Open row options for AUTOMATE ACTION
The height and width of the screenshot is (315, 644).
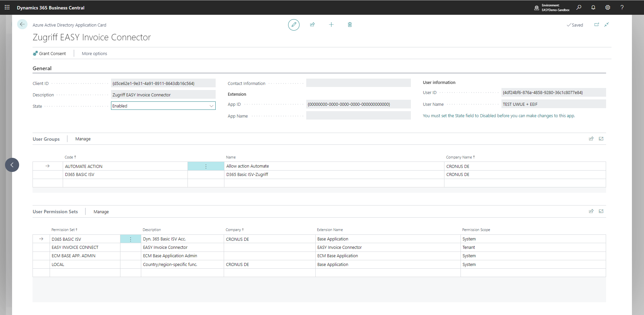pyautogui.click(x=206, y=166)
